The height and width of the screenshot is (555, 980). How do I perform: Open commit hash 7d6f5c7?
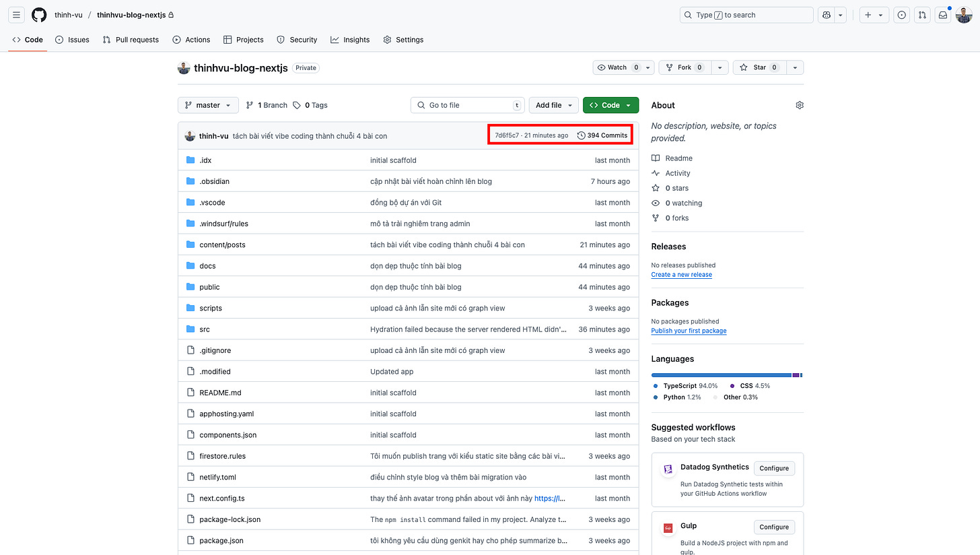tap(507, 135)
